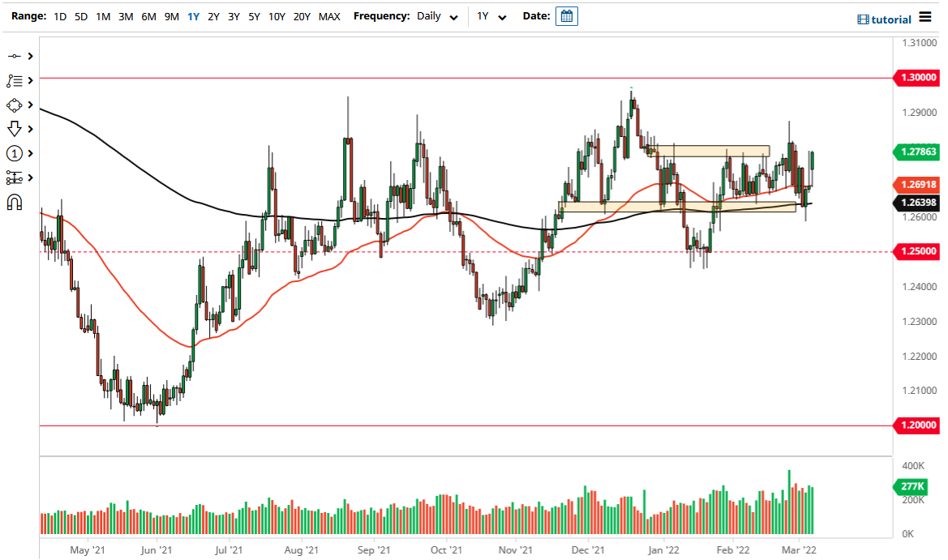Switch to the 5D range option
Image resolution: width=948 pixels, height=560 pixels.
coord(80,16)
